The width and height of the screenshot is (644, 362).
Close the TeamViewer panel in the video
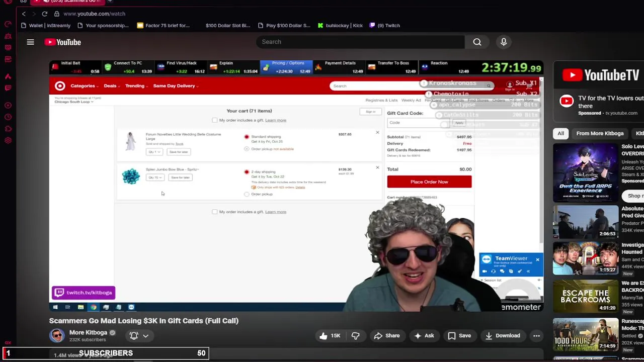coord(537,259)
